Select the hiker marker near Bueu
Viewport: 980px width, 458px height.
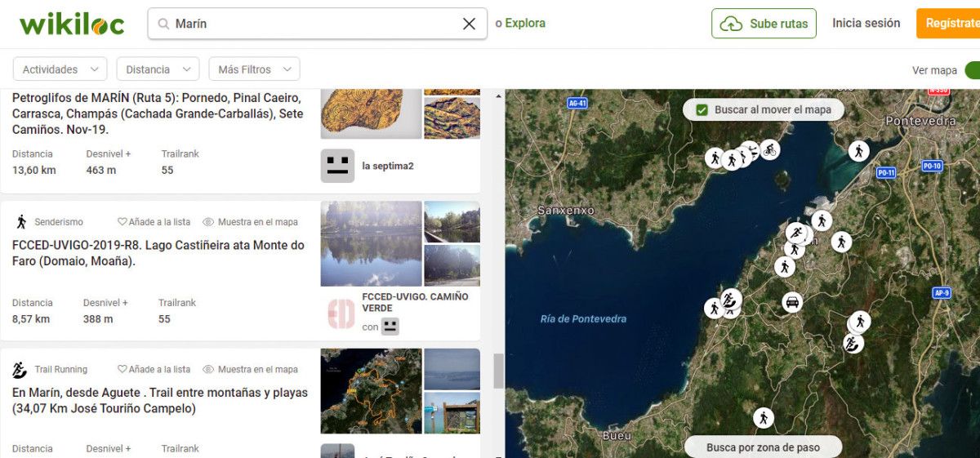point(763,418)
